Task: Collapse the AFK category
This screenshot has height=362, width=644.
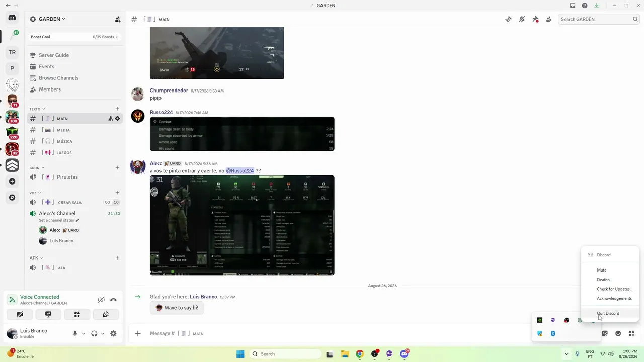Action: 37,258
